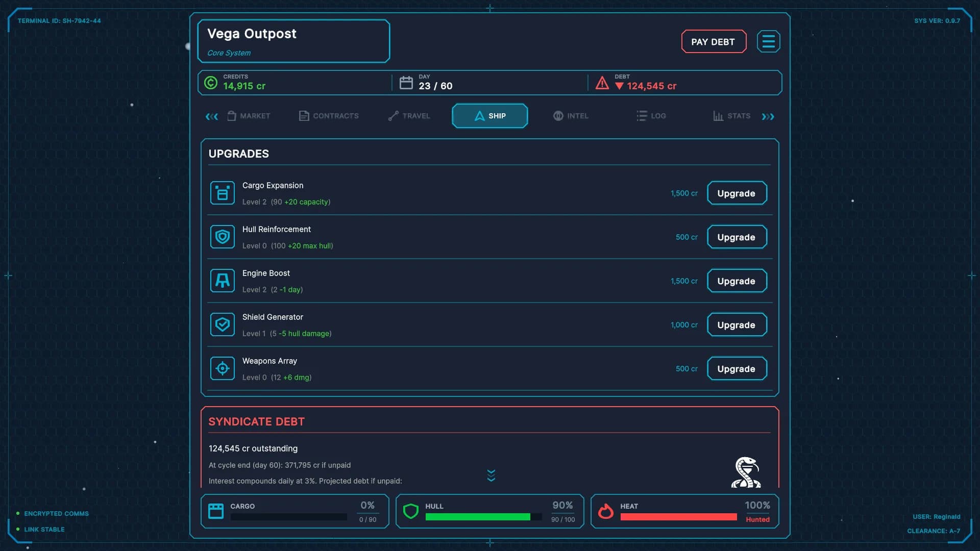This screenshot has height=551, width=980.
Task: Click the Level 2 +20 capacity text
Action: coord(286,202)
